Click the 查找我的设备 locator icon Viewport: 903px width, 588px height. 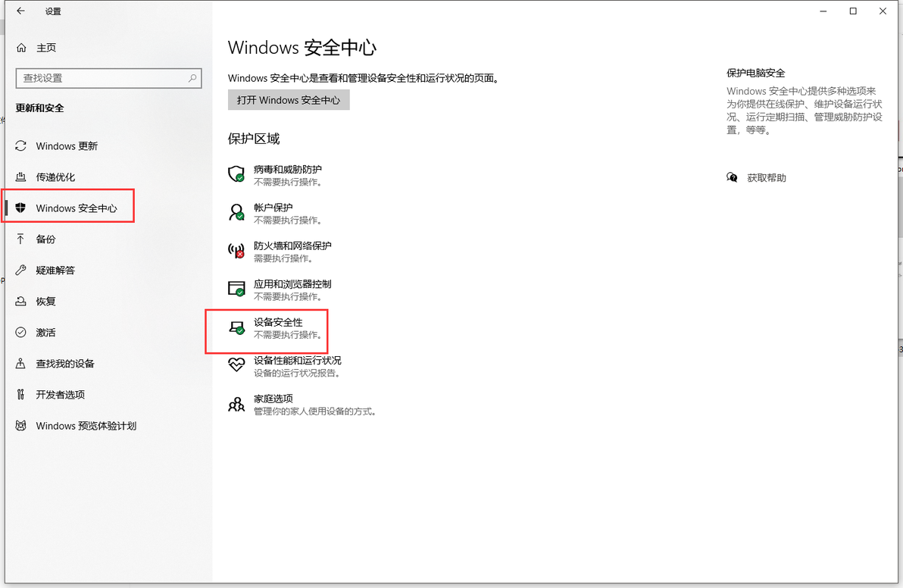pos(20,364)
